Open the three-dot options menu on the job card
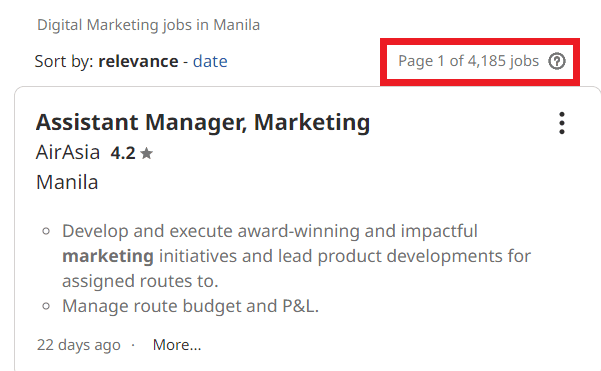The width and height of the screenshot is (601, 371). point(562,123)
